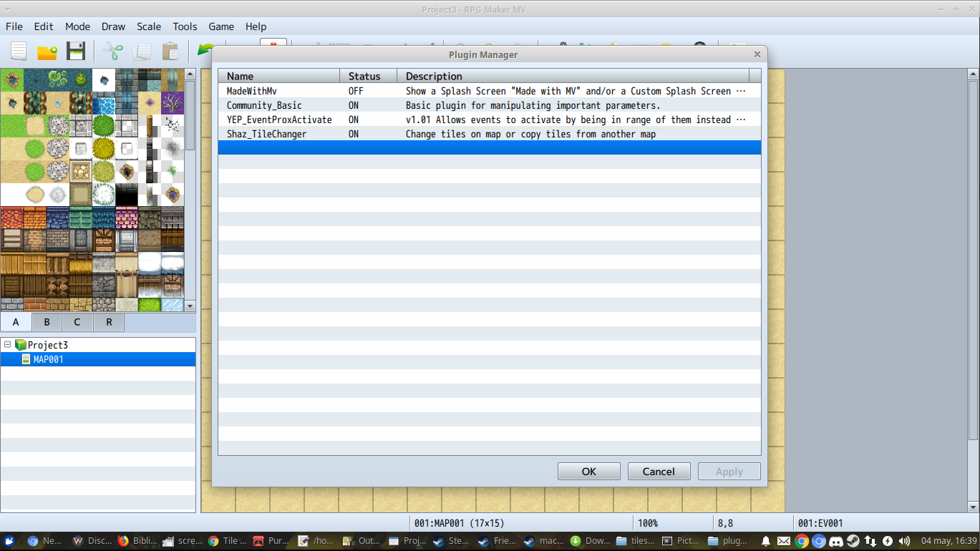Viewport: 980px width, 551px height.
Task: Close the Plugin Manager dialog
Action: [757, 54]
